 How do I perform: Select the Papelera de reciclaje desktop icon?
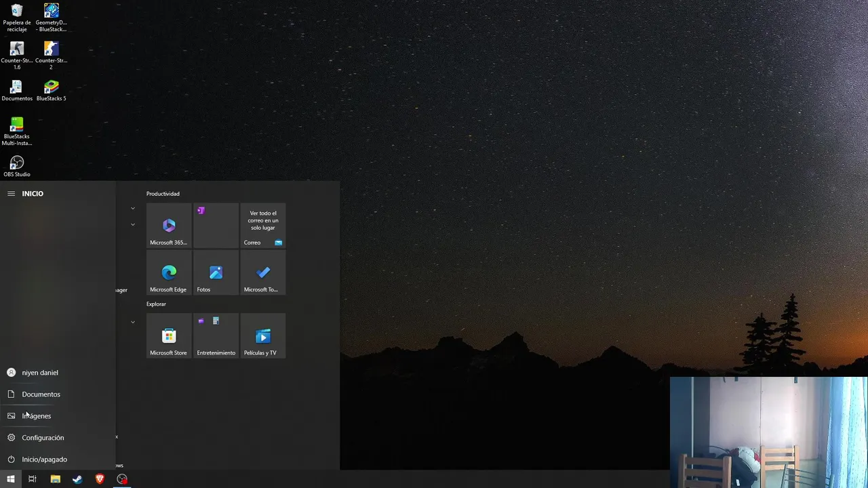click(x=17, y=18)
